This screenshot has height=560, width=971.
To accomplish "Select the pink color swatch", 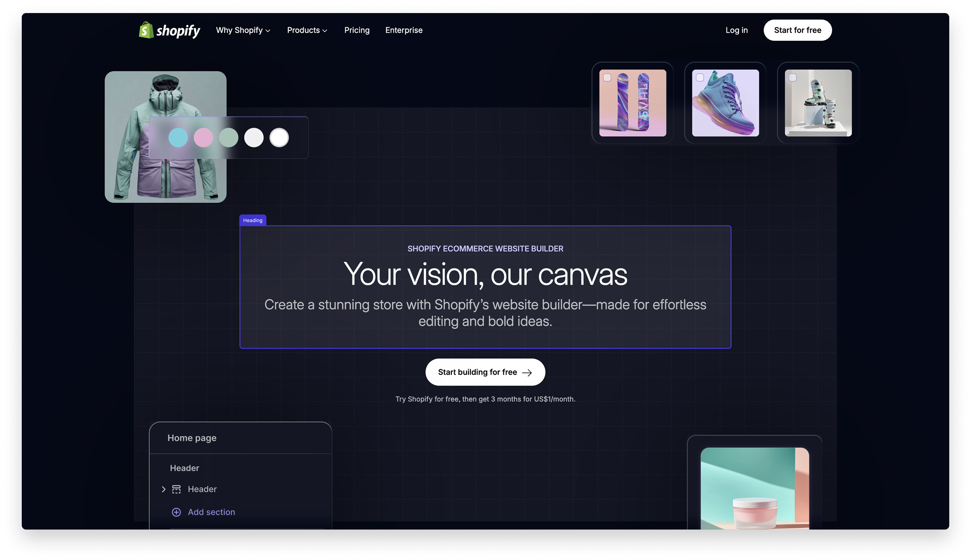I will 203,137.
